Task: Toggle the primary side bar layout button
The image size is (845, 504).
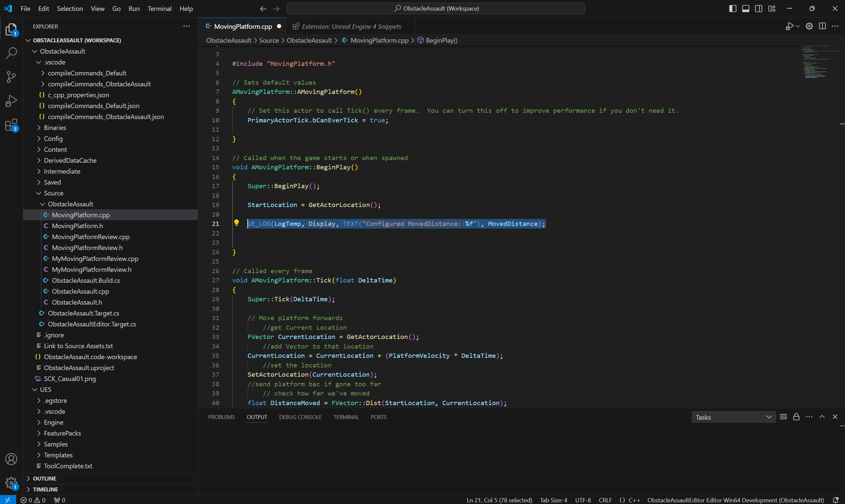Action: pyautogui.click(x=733, y=9)
